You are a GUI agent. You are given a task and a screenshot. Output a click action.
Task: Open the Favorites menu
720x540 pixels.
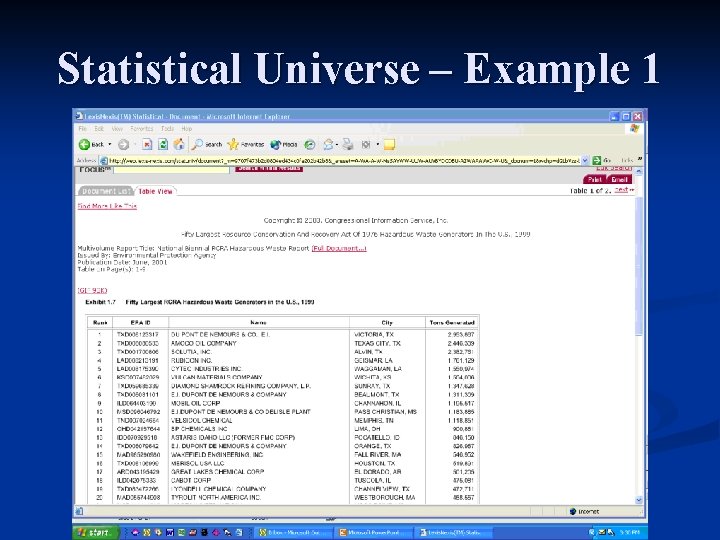coord(141,129)
